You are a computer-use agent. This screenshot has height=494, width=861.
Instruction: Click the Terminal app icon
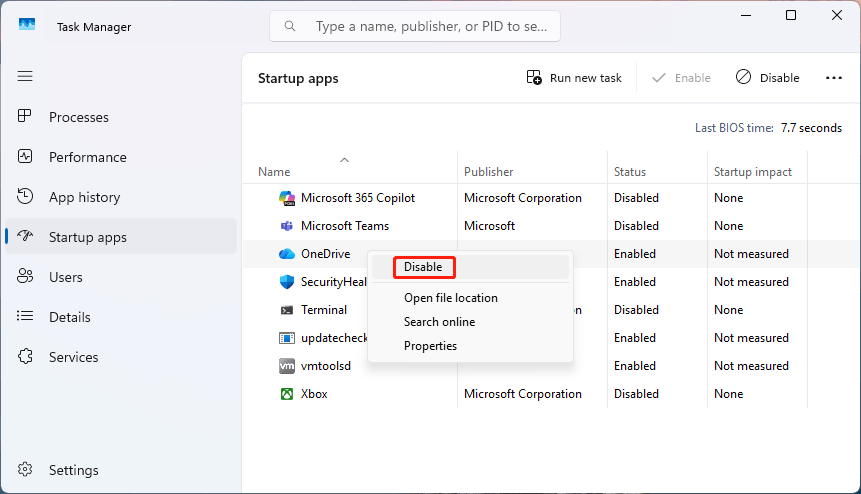click(287, 310)
